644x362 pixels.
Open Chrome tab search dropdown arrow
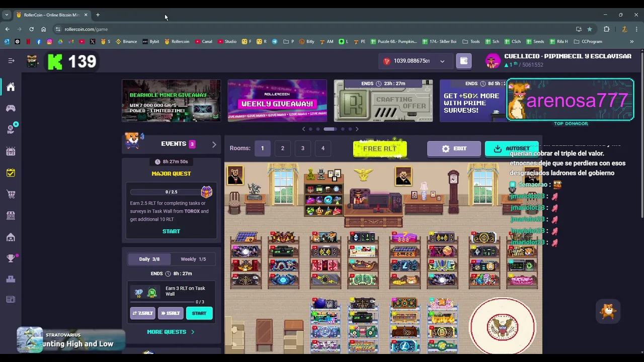7,15
